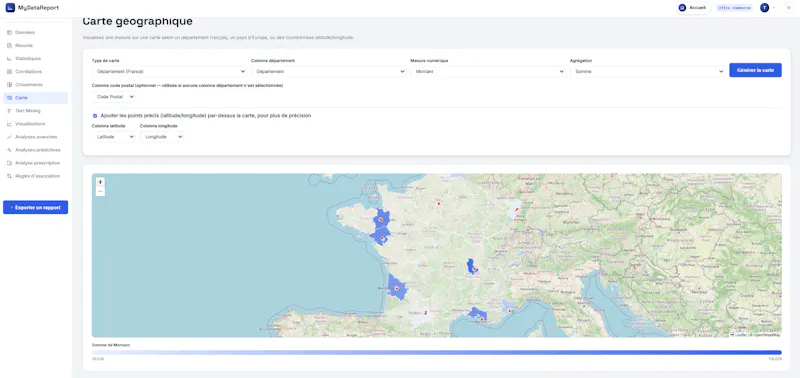Click Exporter un rapport button
Viewport: 800px width, 378px height.
35,207
